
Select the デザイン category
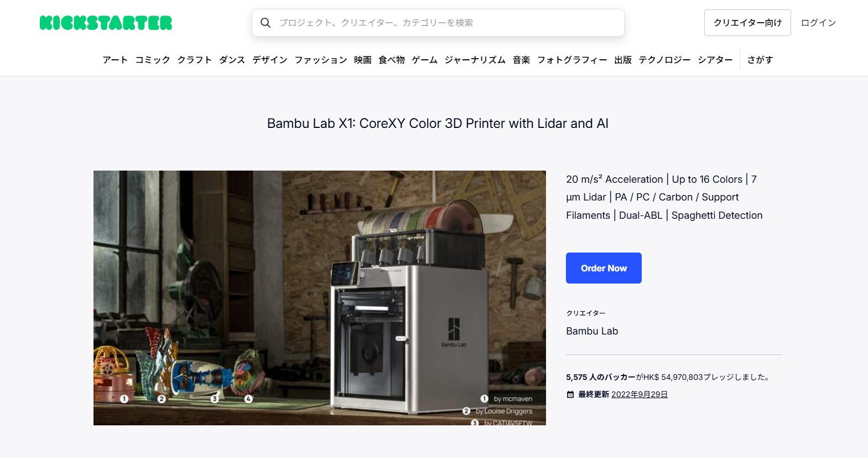[x=270, y=60]
